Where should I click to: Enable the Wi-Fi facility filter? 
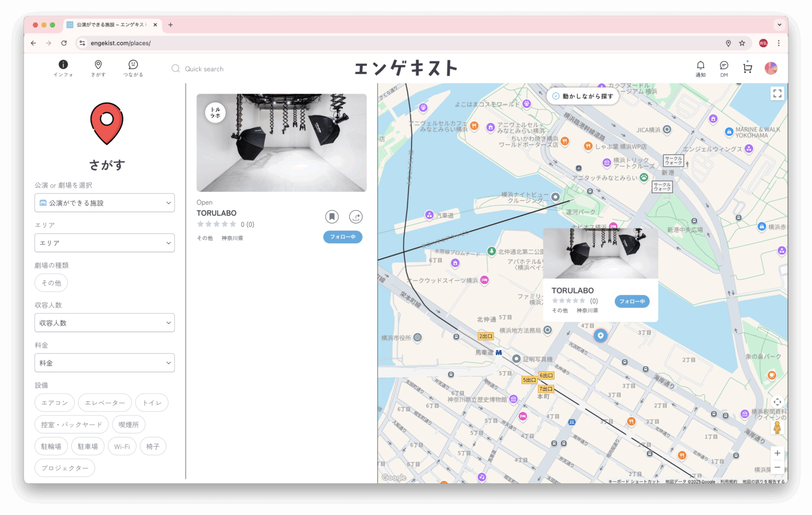[x=122, y=446]
